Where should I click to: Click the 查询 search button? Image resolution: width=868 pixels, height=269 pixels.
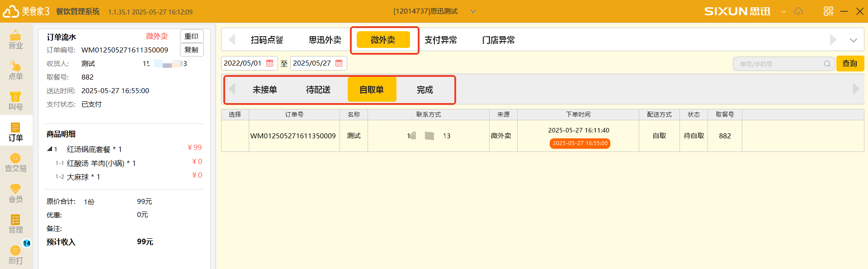point(850,63)
